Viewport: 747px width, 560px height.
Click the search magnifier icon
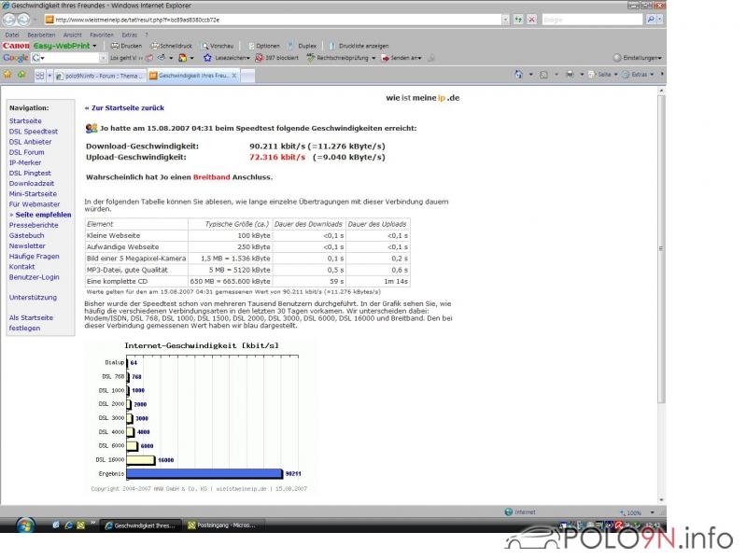tap(650, 20)
